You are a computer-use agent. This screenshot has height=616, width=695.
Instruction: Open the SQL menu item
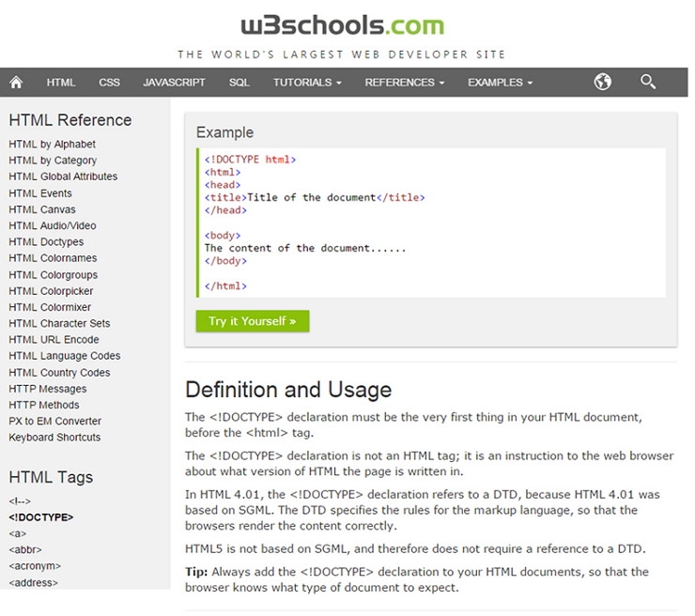pyautogui.click(x=239, y=83)
